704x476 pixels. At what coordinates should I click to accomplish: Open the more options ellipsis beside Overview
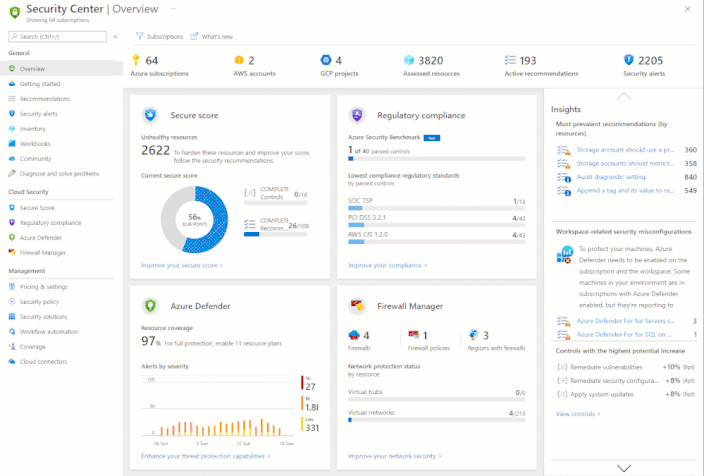click(x=173, y=9)
